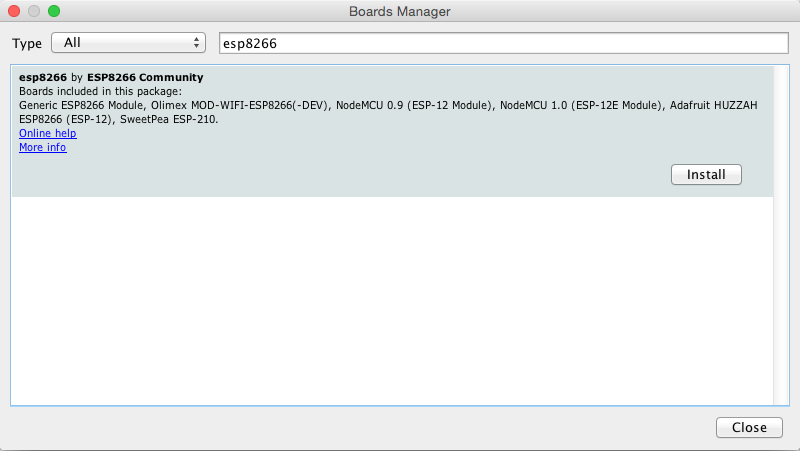The height and width of the screenshot is (451, 800).
Task: Click the yellow minimize window button
Action: click(x=34, y=11)
